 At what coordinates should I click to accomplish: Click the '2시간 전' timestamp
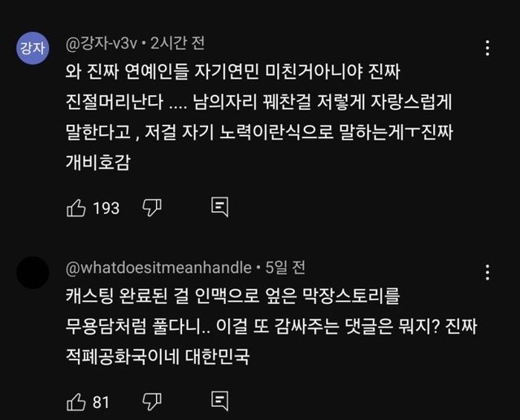tap(182, 41)
